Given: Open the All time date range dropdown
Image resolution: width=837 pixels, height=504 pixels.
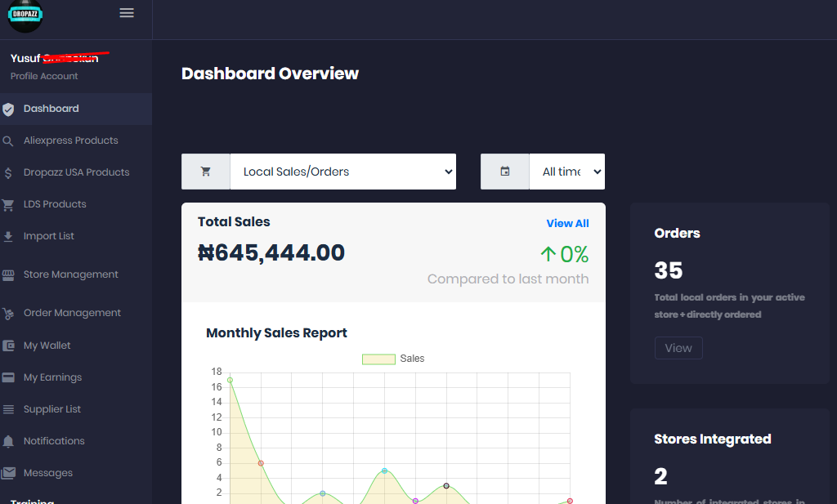Looking at the screenshot, I should coord(566,172).
